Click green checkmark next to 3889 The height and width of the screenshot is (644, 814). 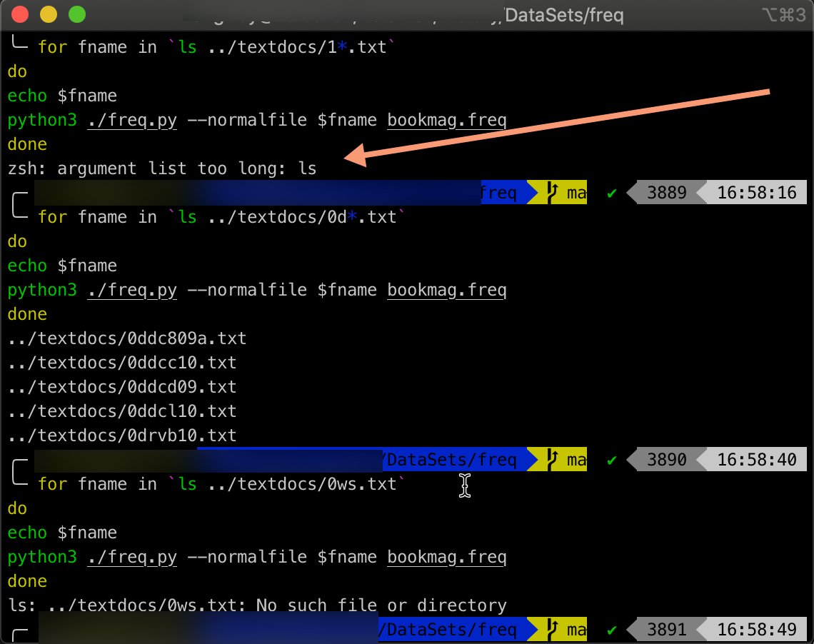point(611,193)
